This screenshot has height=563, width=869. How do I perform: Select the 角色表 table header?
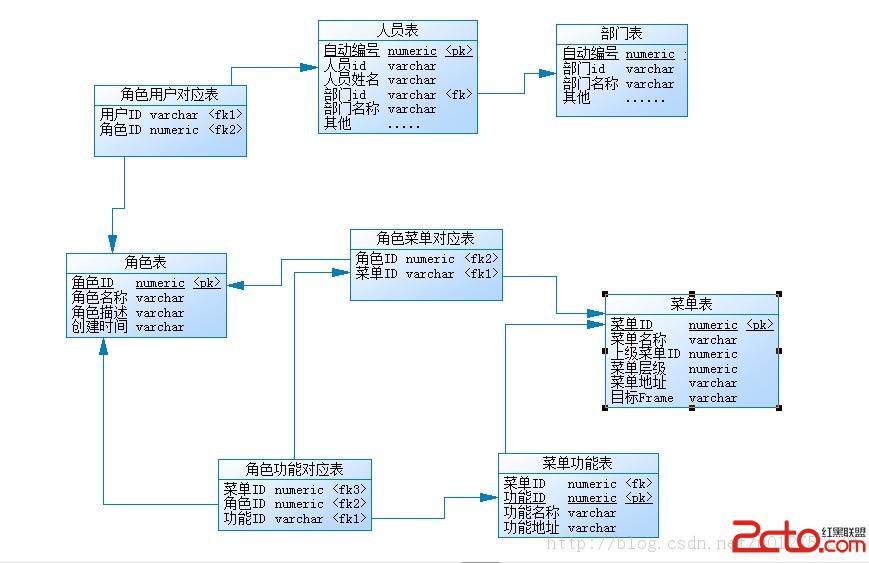[145, 262]
